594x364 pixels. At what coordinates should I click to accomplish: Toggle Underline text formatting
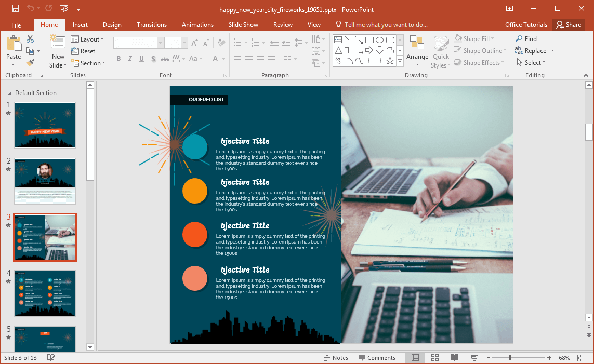pyautogui.click(x=141, y=59)
